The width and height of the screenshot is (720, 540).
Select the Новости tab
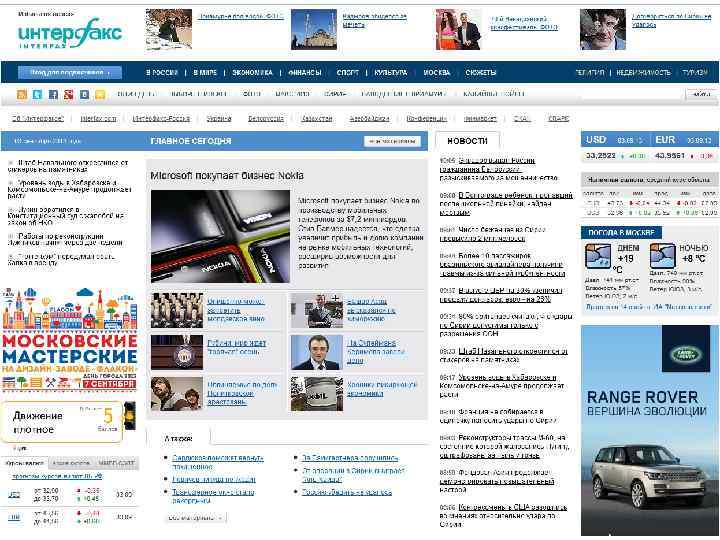pos(467,141)
